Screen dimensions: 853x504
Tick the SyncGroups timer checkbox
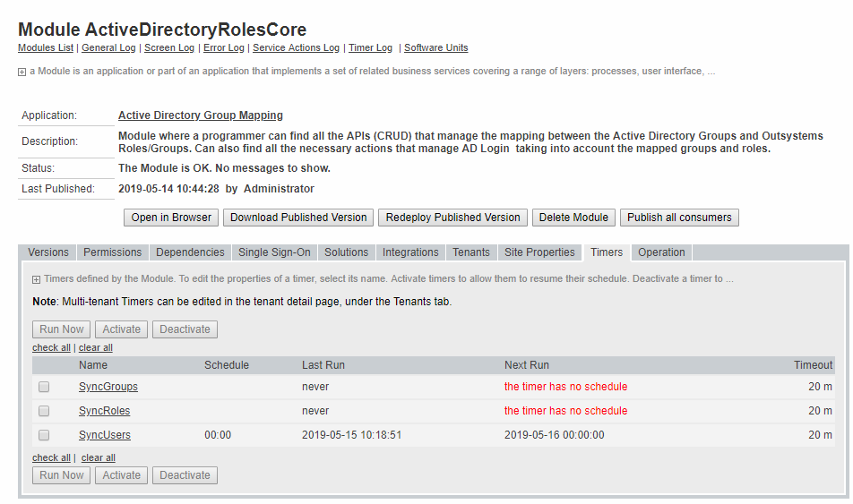44,387
